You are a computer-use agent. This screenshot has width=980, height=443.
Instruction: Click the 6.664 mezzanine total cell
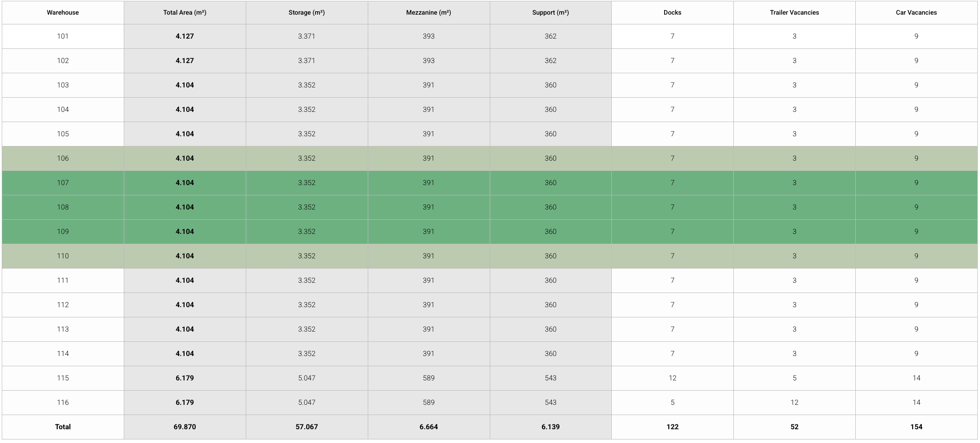[429, 427]
